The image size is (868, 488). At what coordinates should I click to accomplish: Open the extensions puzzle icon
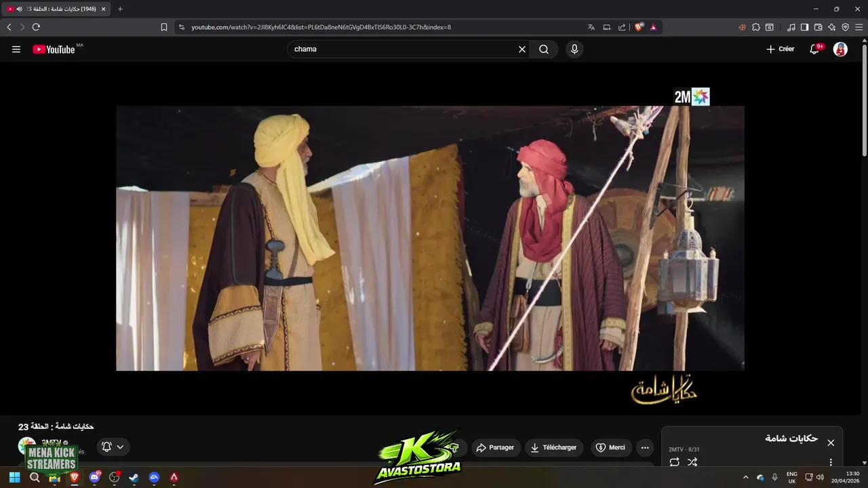pos(756,27)
